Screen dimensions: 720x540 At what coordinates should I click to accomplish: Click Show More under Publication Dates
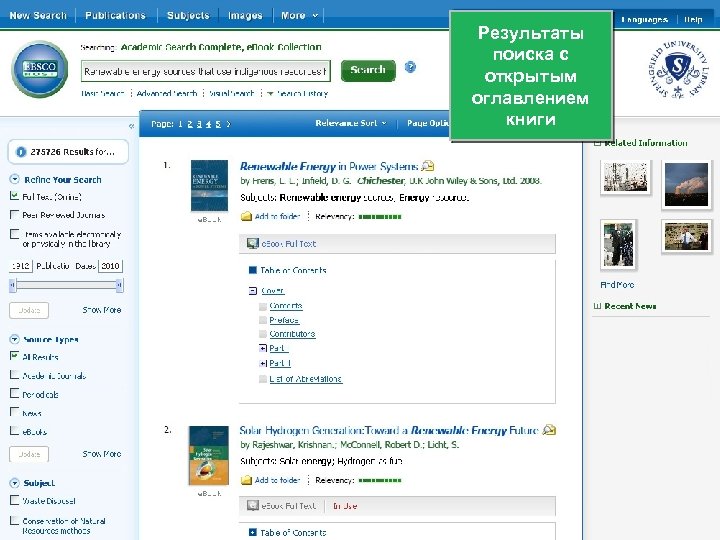coord(102,310)
